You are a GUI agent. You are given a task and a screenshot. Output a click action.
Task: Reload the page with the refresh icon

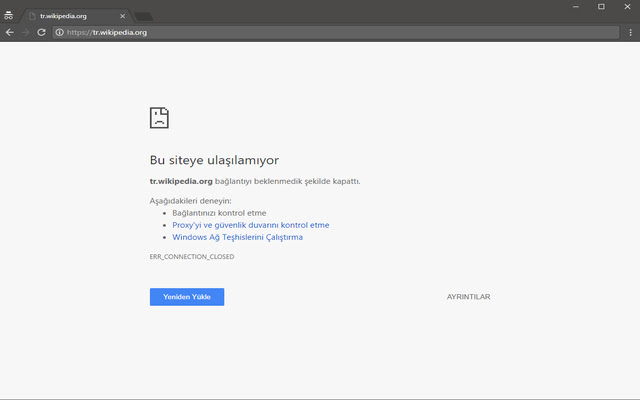tap(41, 32)
